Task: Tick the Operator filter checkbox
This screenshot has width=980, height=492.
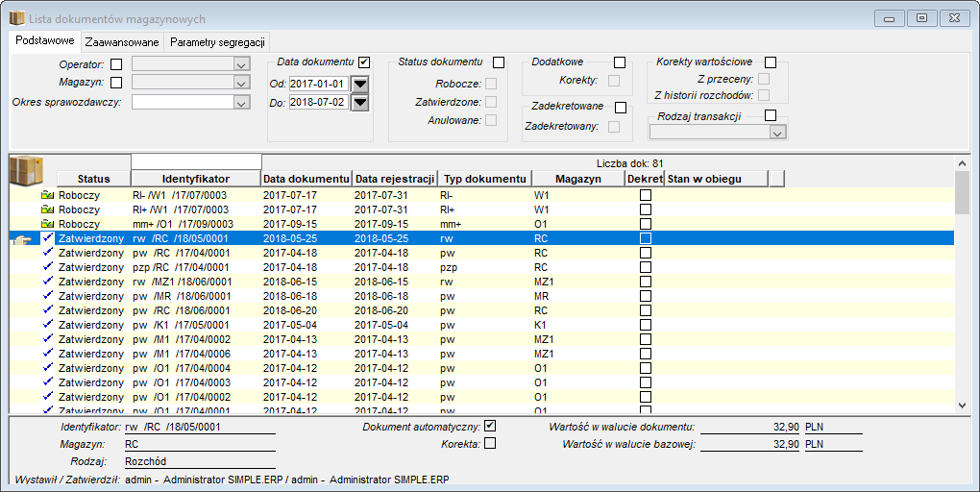Action: pos(116,63)
